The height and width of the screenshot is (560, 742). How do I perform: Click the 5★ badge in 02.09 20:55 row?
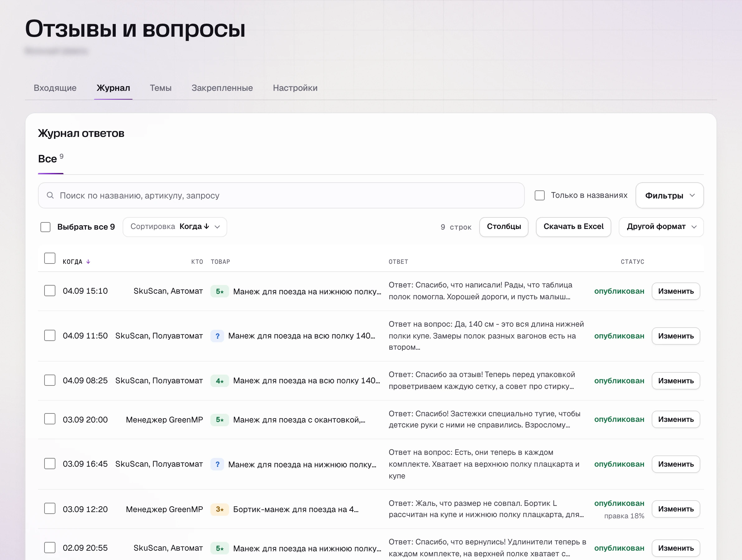click(x=220, y=548)
